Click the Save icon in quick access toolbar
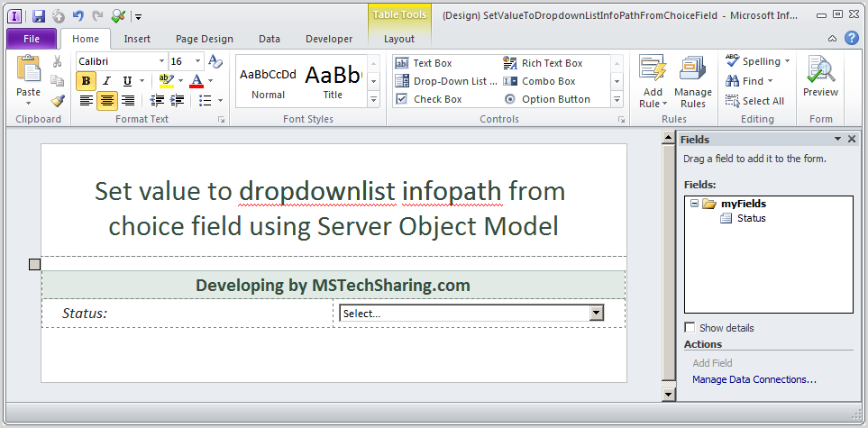The height and width of the screenshot is (428, 868). point(38,16)
